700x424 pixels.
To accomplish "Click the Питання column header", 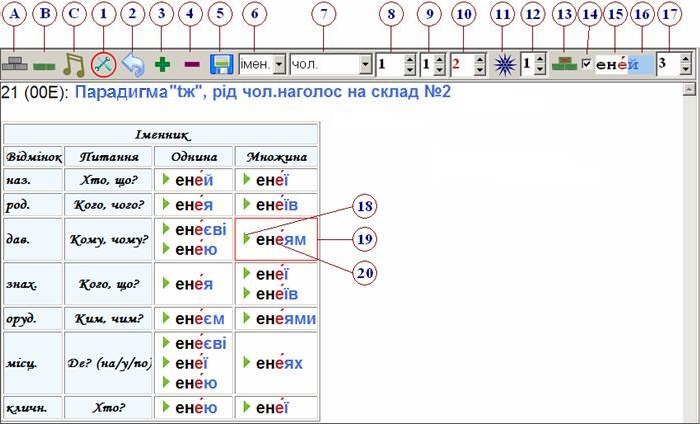I will point(109,157).
